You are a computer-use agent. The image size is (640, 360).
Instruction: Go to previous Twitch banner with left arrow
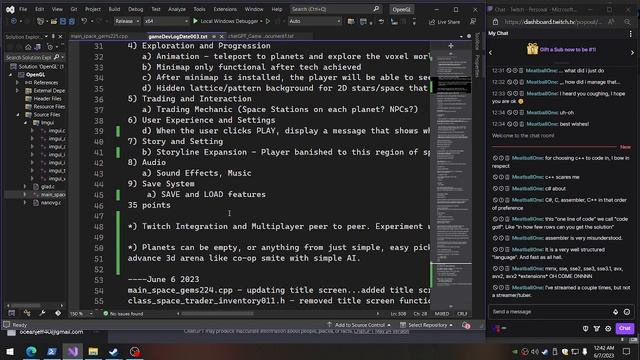(491, 53)
